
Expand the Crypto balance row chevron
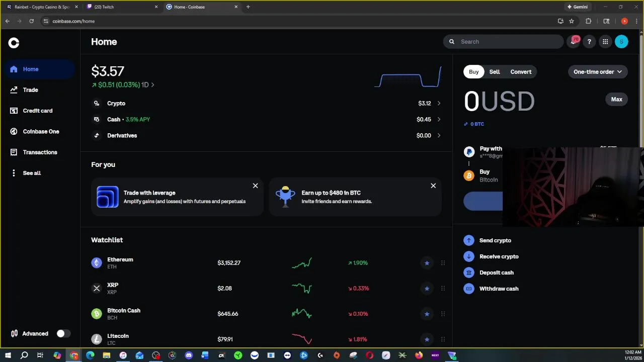coord(439,103)
